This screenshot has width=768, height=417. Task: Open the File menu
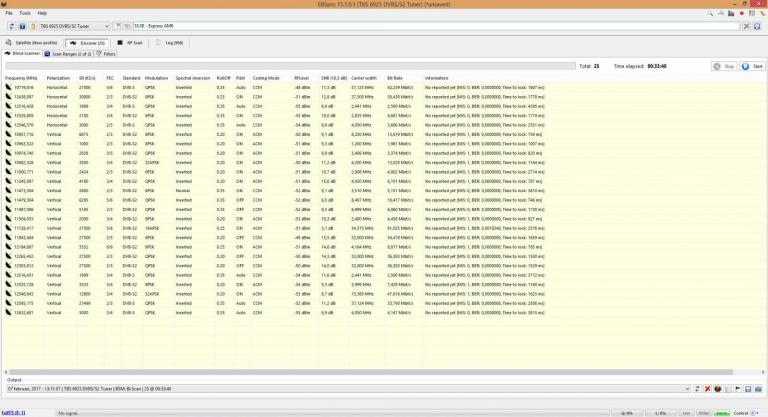[x=8, y=13]
